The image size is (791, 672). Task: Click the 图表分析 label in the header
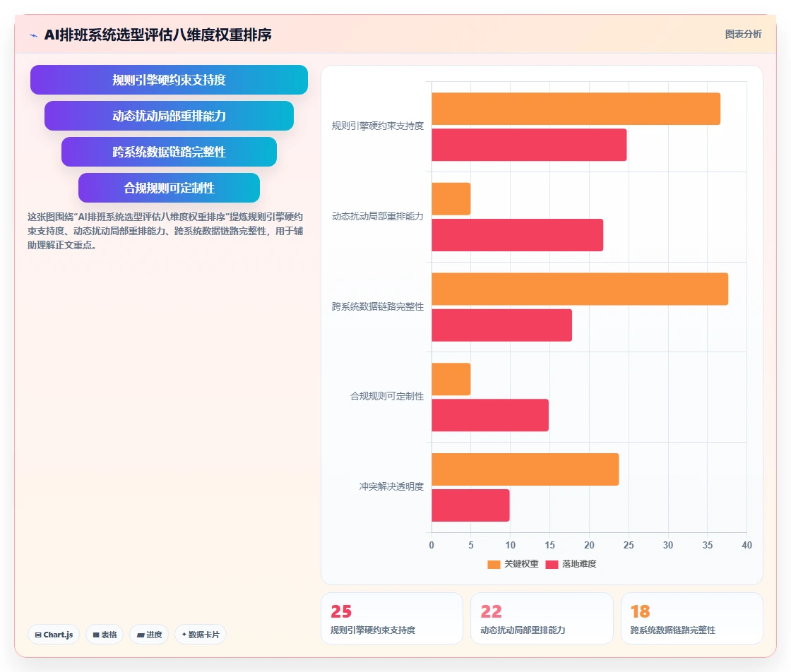[x=743, y=35]
